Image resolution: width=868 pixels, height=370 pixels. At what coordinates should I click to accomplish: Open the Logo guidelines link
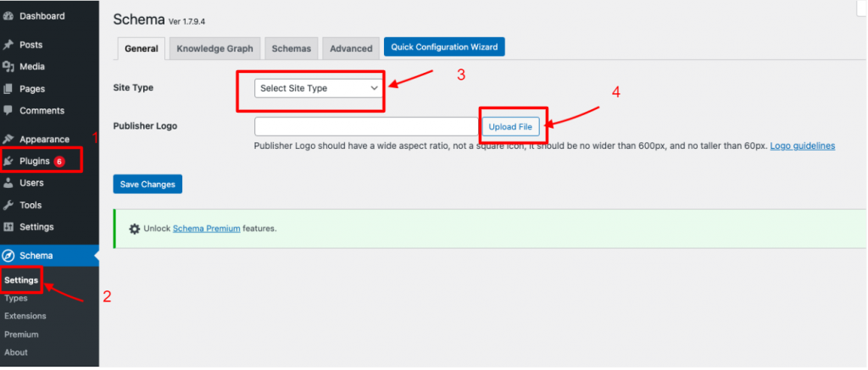[803, 146]
